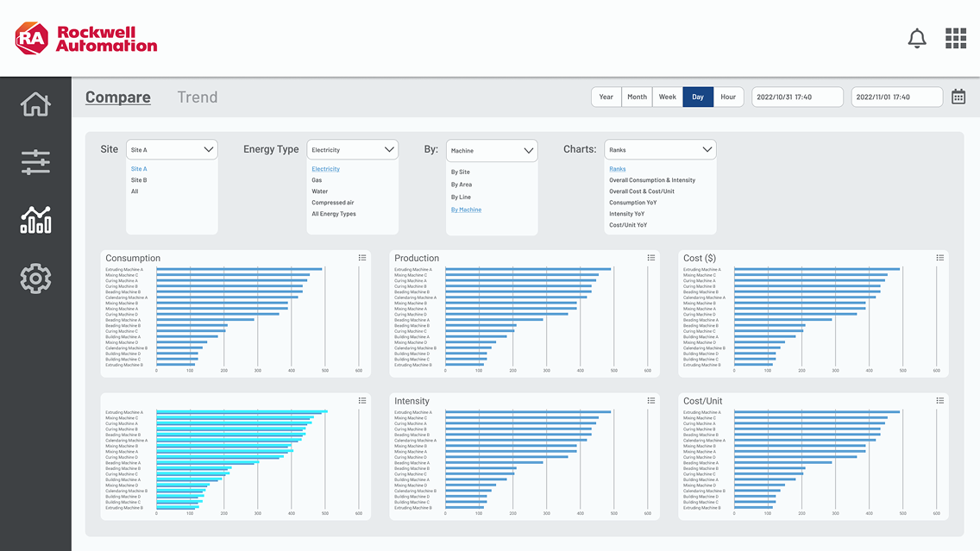Choose Gas energy type option
Screen dimensions: 980x551
317,180
